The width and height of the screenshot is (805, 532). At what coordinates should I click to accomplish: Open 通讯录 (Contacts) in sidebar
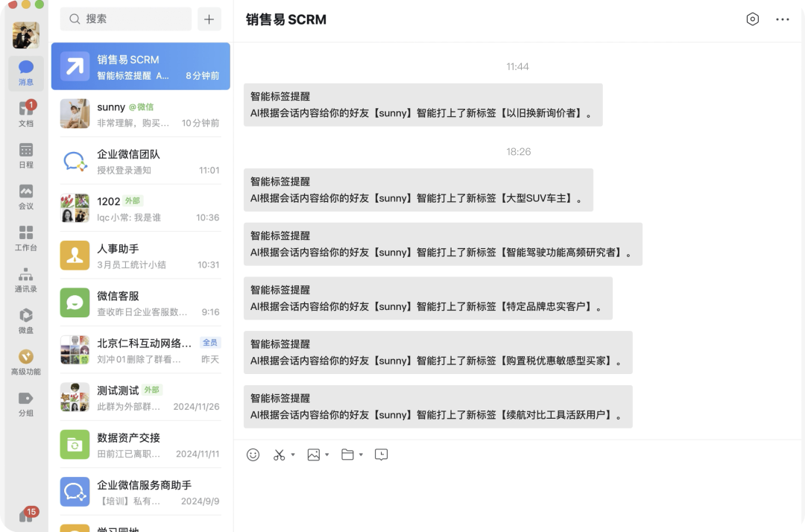coord(26,279)
